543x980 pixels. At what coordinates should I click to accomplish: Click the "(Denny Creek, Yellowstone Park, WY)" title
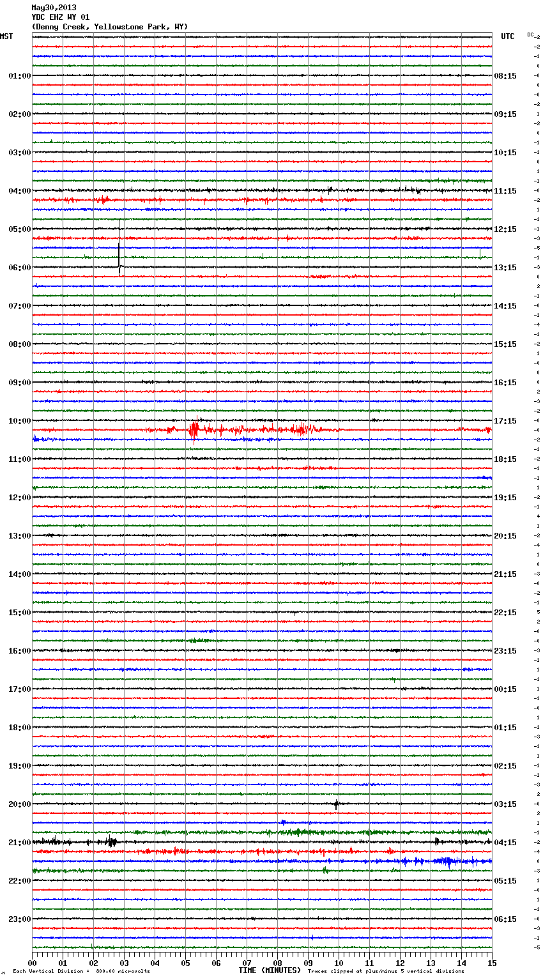click(110, 27)
